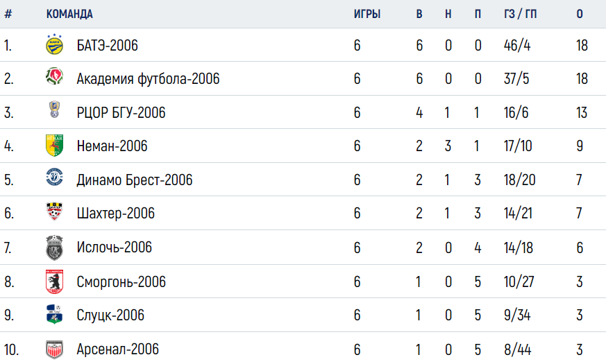Open the БАТЭ-2006 team page link
Viewport: 606px width, 364px height.
point(108,46)
